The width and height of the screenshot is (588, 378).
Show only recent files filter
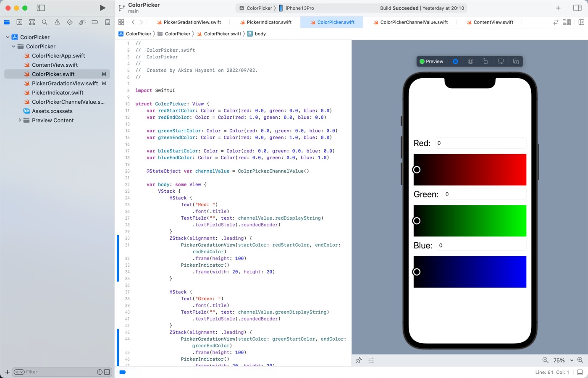(100, 372)
